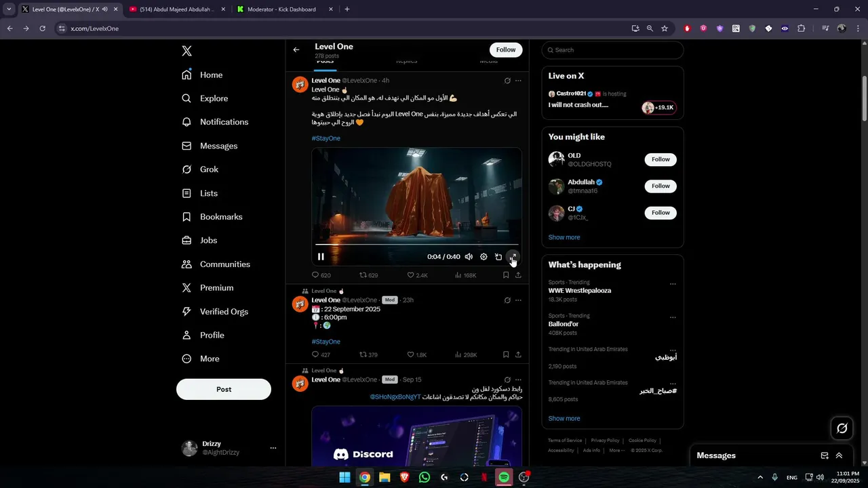Open Messages from sidebar

tap(210, 146)
